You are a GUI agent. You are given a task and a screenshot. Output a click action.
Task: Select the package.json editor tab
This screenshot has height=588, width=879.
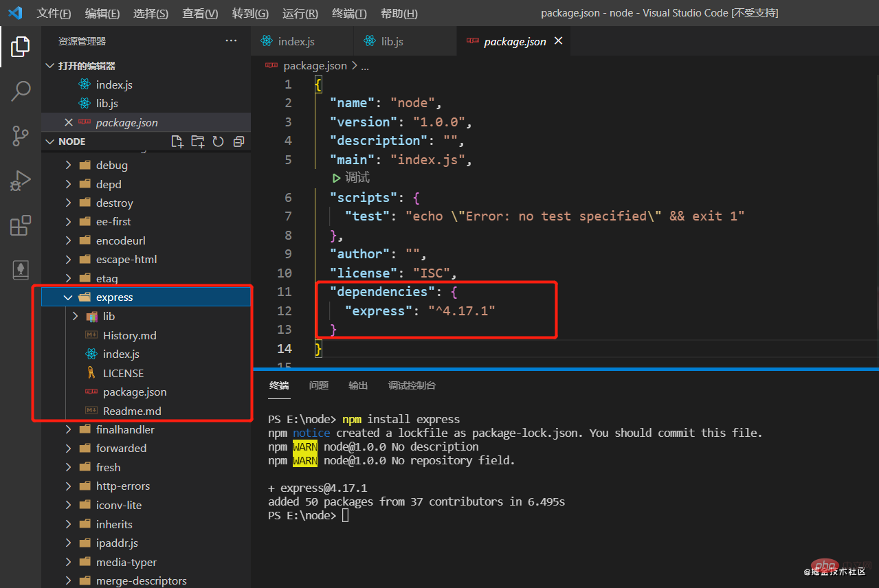(x=515, y=41)
